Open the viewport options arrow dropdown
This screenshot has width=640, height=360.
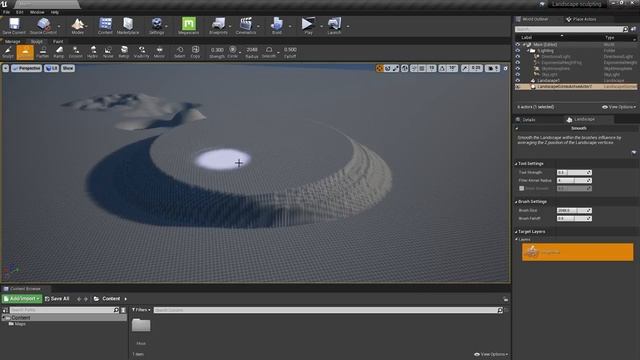6,68
